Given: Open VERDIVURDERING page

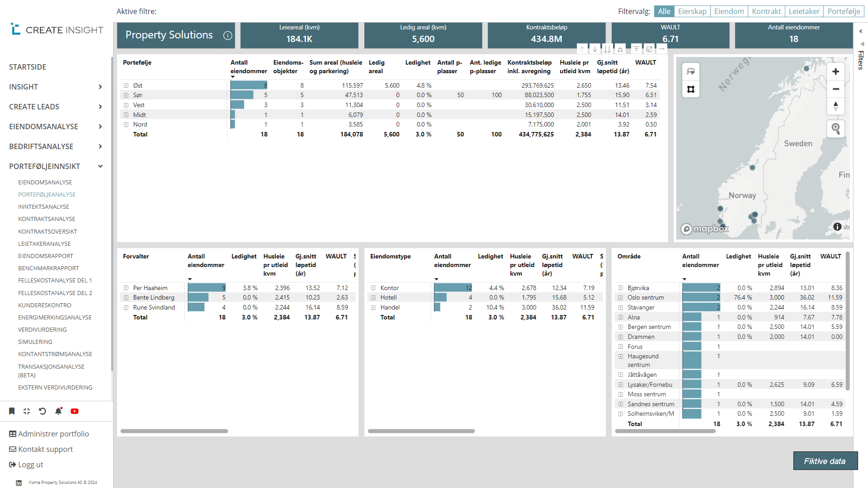Looking at the screenshot, I should [x=42, y=330].
